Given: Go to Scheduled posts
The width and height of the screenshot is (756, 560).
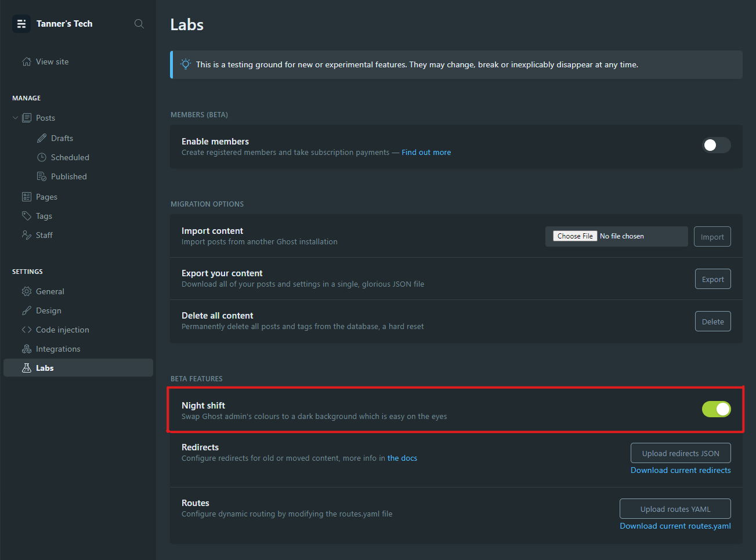Looking at the screenshot, I should coord(70,157).
